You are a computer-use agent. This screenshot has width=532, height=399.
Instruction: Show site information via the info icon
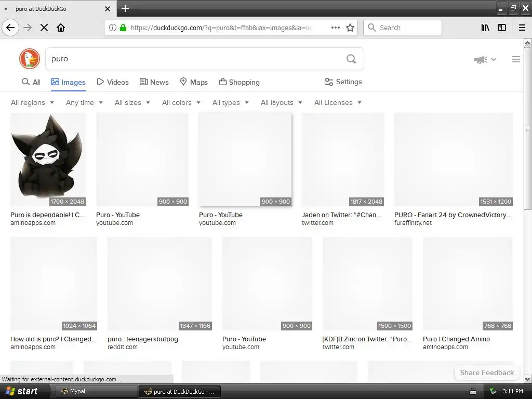click(112, 28)
